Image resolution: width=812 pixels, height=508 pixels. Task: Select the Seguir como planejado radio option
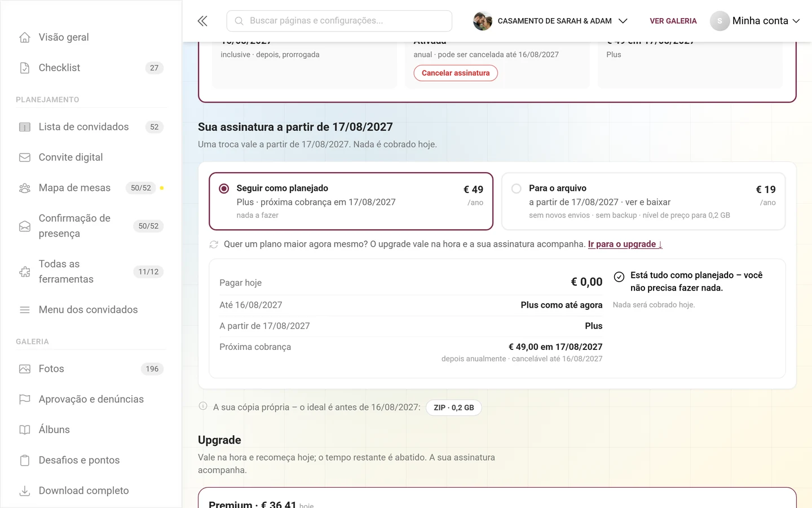click(224, 189)
